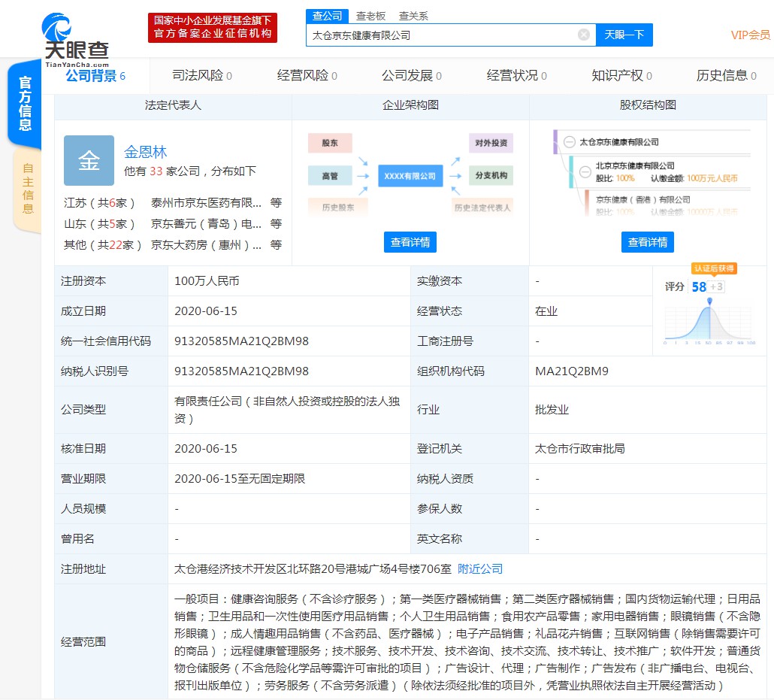Open the 经营风险 tab

[x=307, y=76]
